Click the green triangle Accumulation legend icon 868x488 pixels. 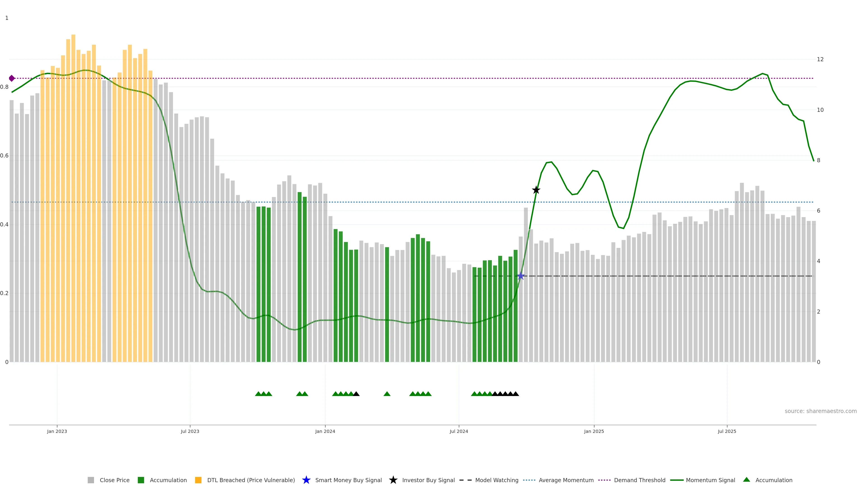tap(747, 480)
